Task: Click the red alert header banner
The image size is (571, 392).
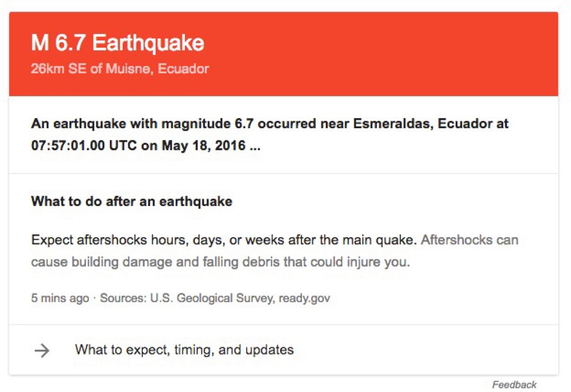Action: click(x=283, y=54)
